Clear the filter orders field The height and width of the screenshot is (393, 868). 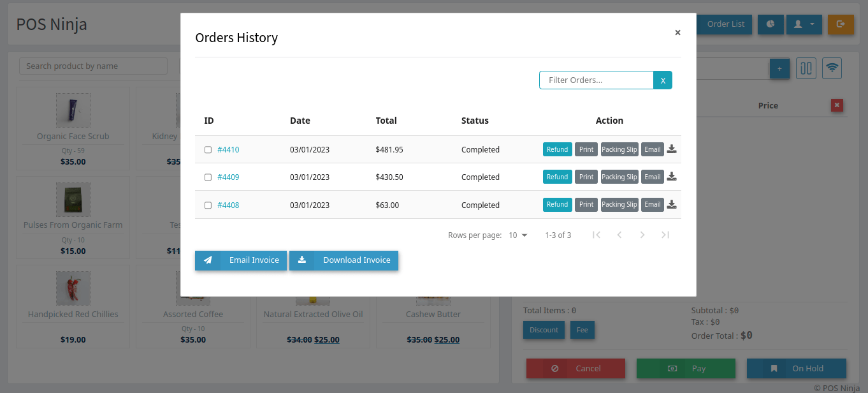pos(663,80)
